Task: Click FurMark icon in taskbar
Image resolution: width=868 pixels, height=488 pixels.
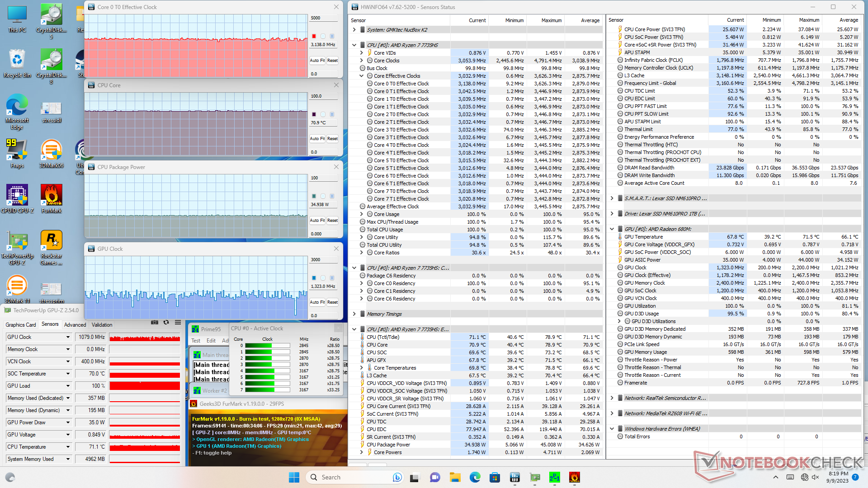Action: click(x=574, y=477)
